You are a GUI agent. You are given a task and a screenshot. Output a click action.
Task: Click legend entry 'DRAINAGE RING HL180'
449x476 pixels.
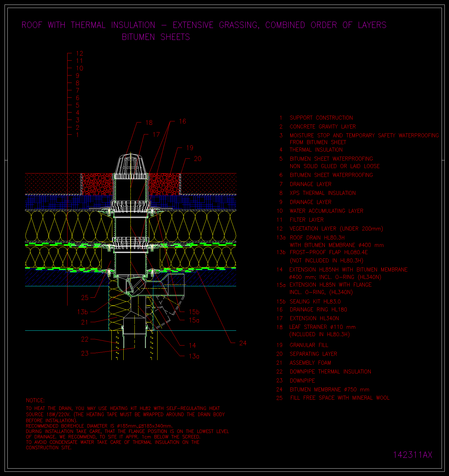point(318,309)
